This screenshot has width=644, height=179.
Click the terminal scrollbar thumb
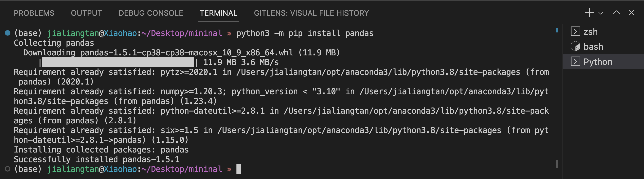coord(557,164)
